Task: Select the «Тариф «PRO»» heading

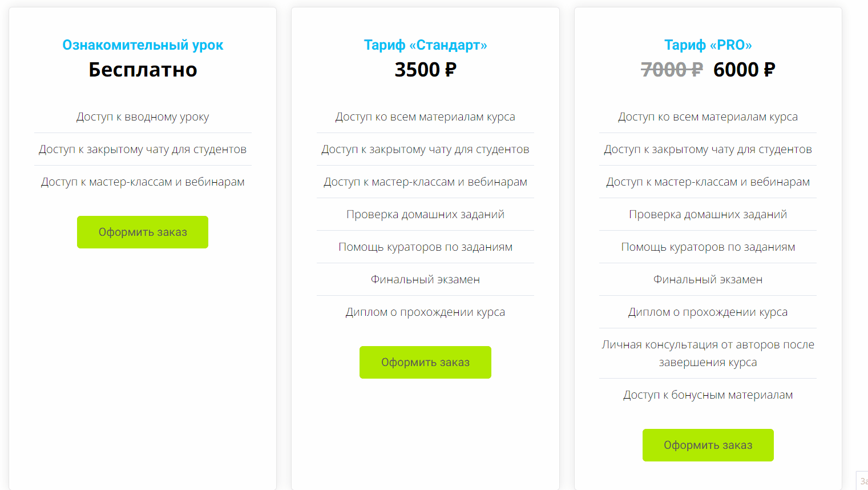Action: click(x=708, y=44)
